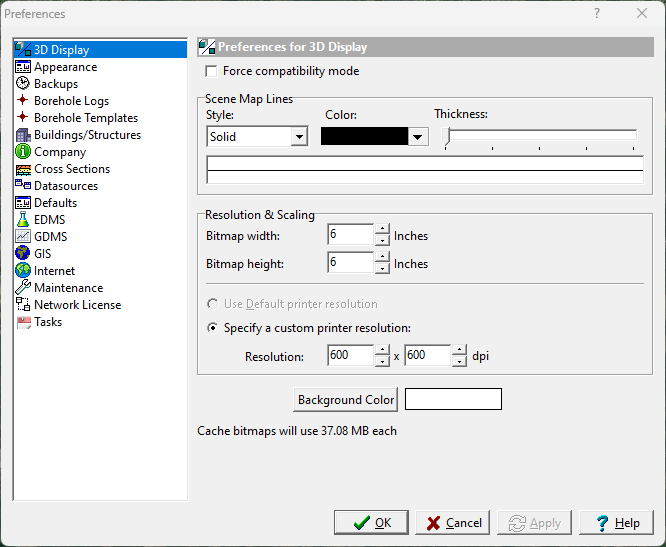The height and width of the screenshot is (547, 666).
Task: Select Specify a custom printer resolution
Action: pyautogui.click(x=212, y=328)
